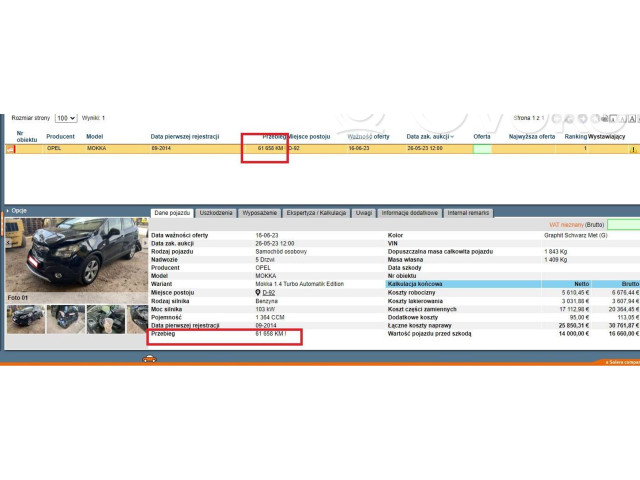Switch to the Uwagi tab
This screenshot has width=640, height=480.
364,213
